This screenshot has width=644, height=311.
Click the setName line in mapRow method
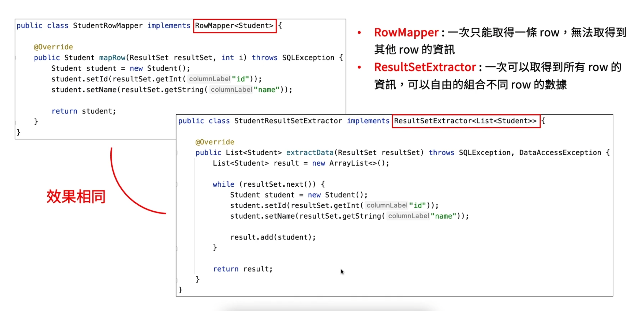172,90
